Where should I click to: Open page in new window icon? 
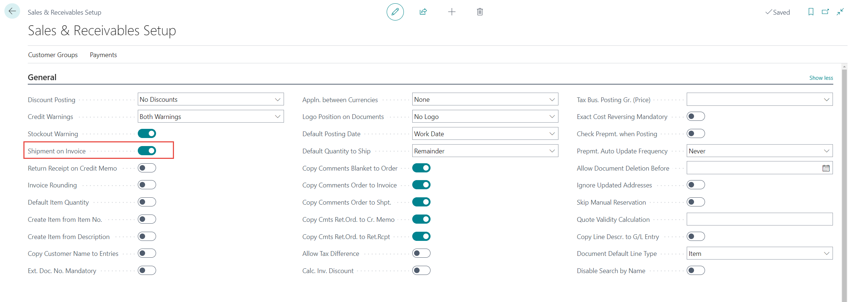pos(825,12)
